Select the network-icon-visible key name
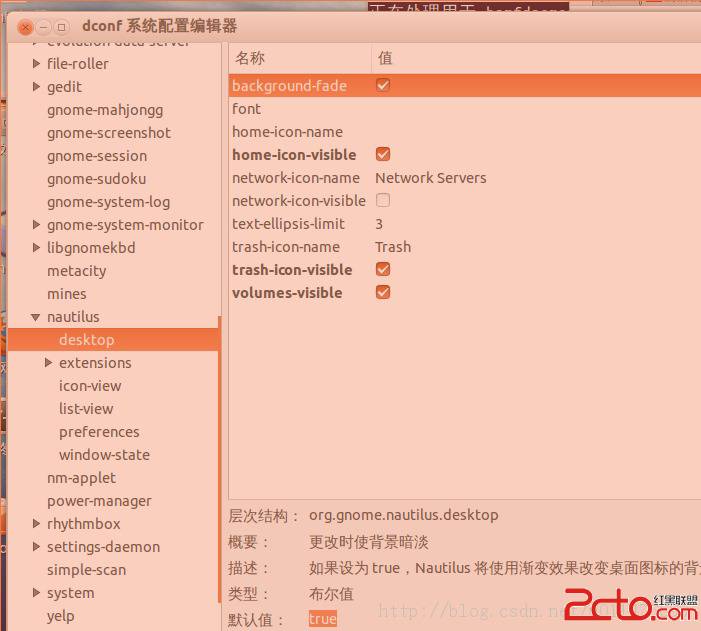The image size is (701, 631). click(299, 201)
